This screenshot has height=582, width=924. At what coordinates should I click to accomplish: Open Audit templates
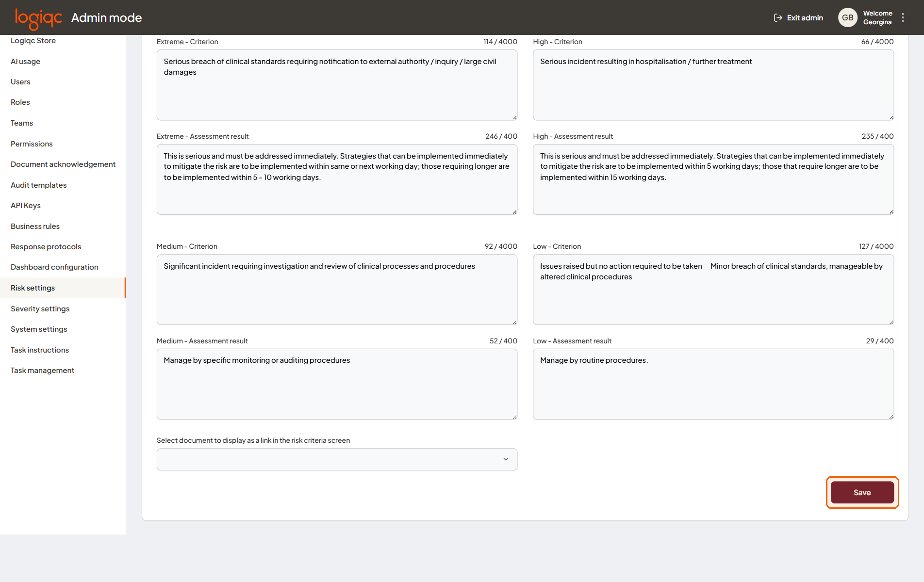[x=39, y=185]
